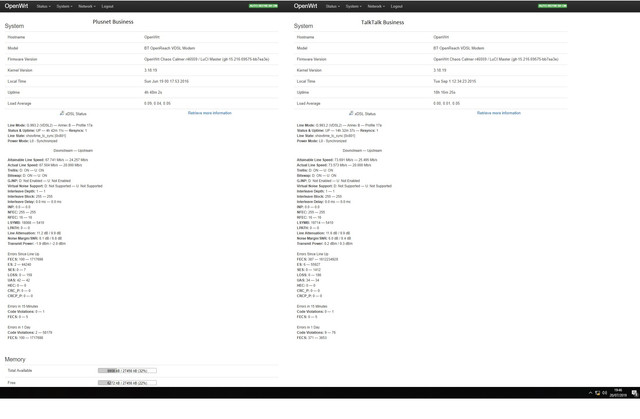The image size is (640, 419).
Task: Show hidden tray icons chevron in taskbar
Action: click(x=590, y=393)
